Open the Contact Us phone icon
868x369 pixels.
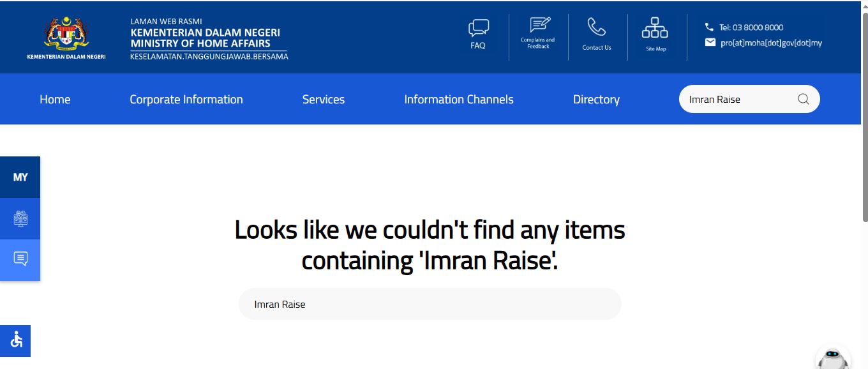[596, 27]
